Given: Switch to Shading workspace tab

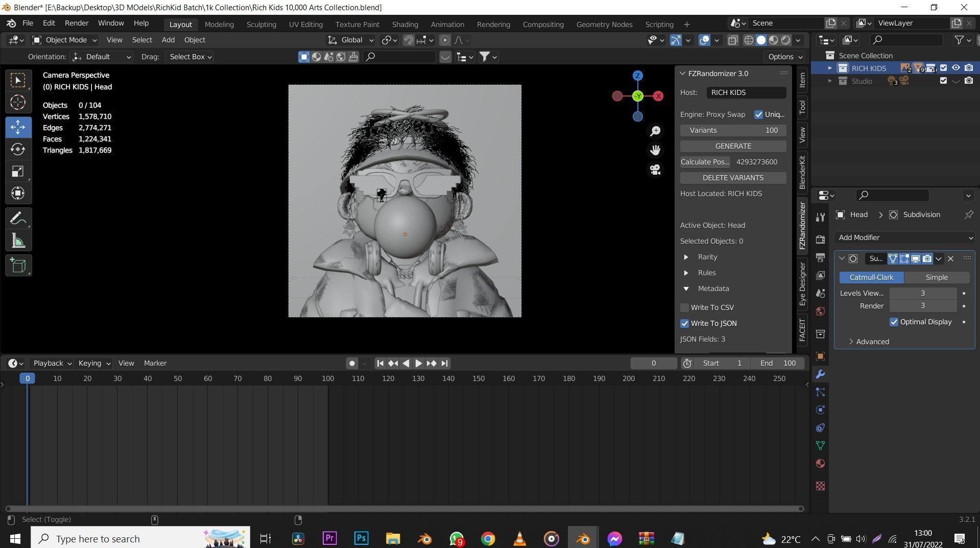Looking at the screenshot, I should [x=405, y=24].
